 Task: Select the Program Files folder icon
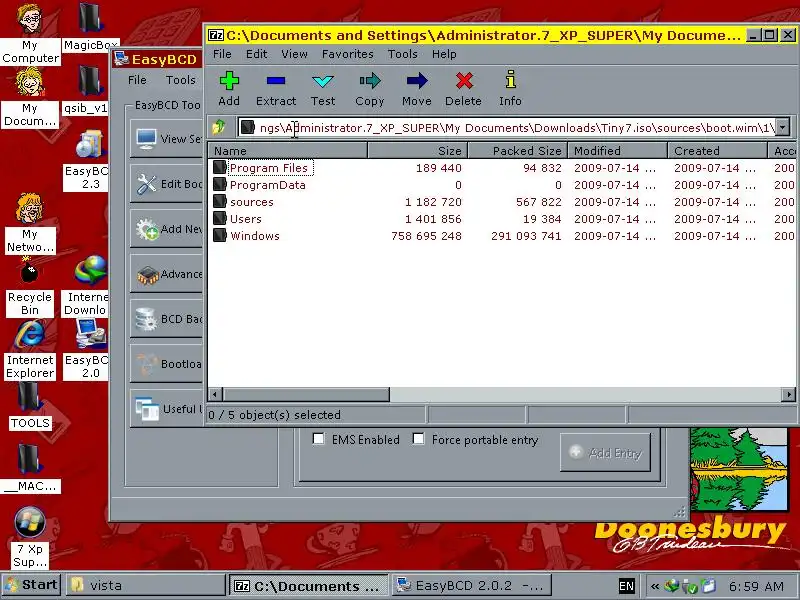220,167
